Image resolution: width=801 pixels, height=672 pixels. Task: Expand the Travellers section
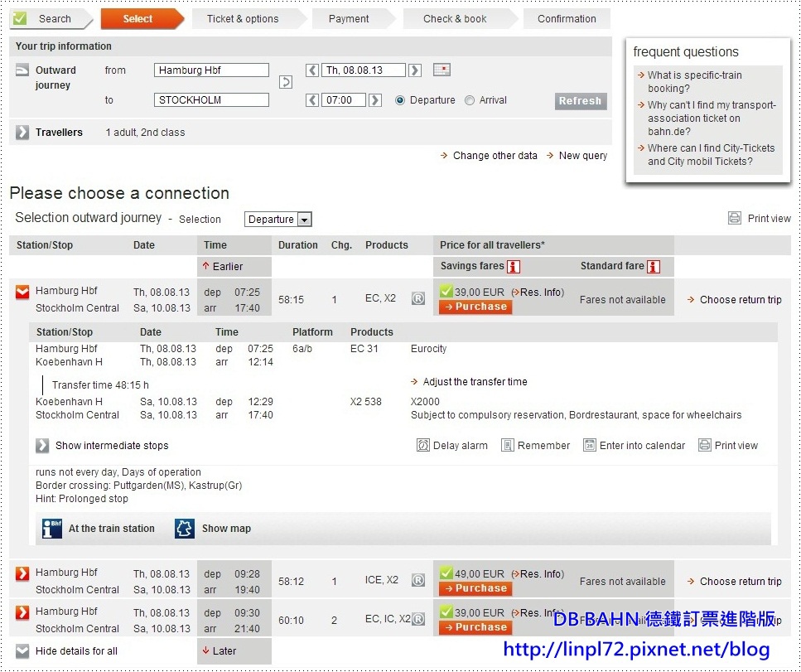pyautogui.click(x=22, y=133)
